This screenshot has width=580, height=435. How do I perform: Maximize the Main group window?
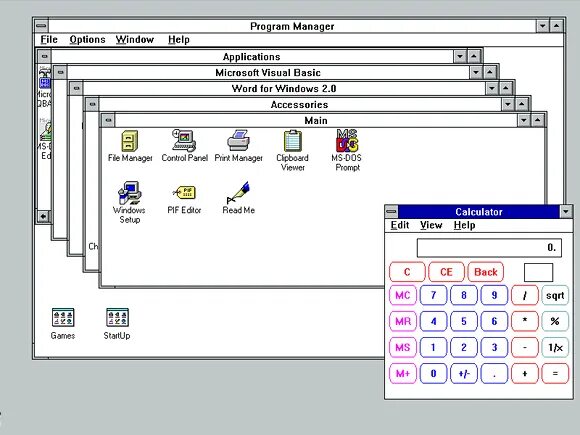pyautogui.click(x=537, y=120)
